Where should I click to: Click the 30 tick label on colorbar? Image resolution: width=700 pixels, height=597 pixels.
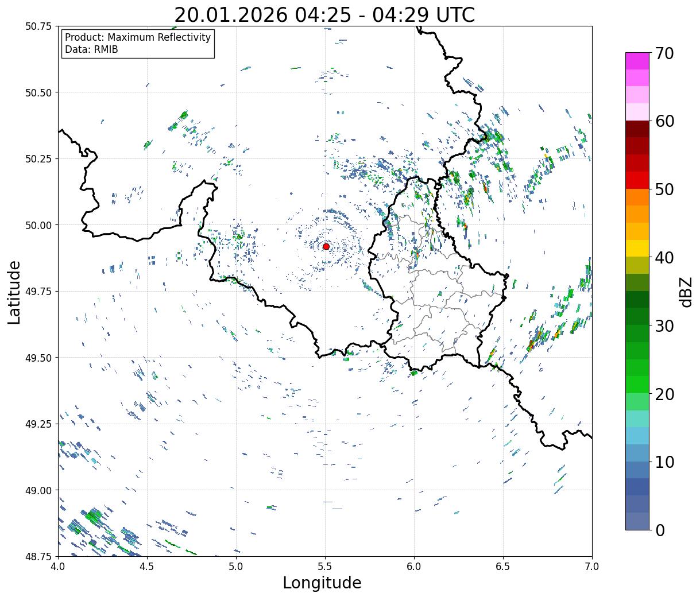point(664,326)
